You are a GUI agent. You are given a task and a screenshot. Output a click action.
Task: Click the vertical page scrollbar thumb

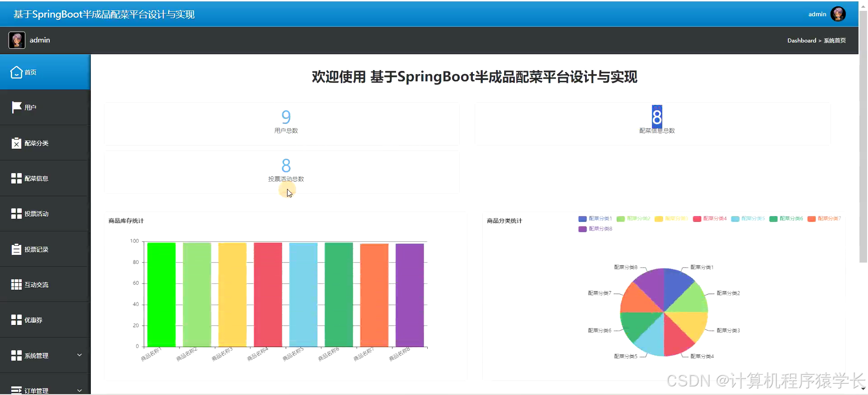tap(863, 136)
